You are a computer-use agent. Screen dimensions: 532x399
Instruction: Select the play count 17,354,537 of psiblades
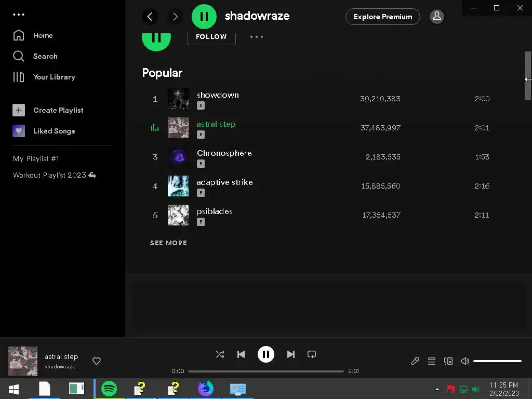tap(381, 215)
